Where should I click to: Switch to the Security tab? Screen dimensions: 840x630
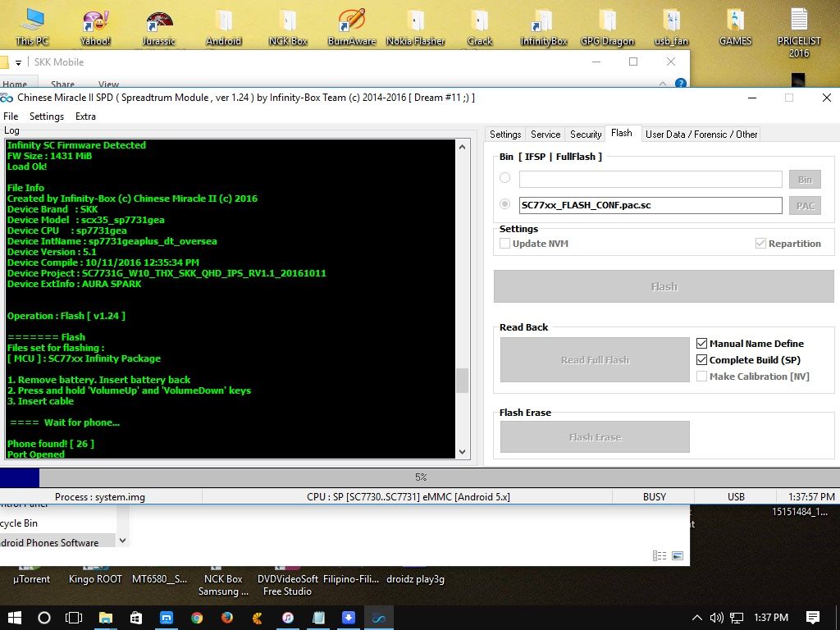(x=586, y=135)
